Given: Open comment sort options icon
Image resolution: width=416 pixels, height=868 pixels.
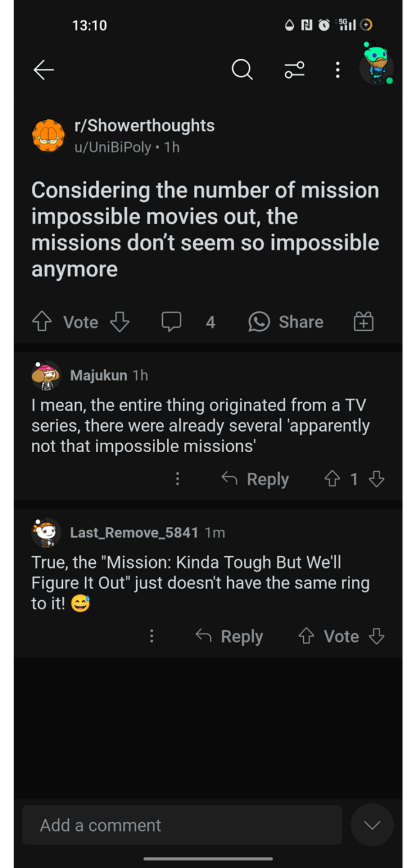Looking at the screenshot, I should coord(294,70).
